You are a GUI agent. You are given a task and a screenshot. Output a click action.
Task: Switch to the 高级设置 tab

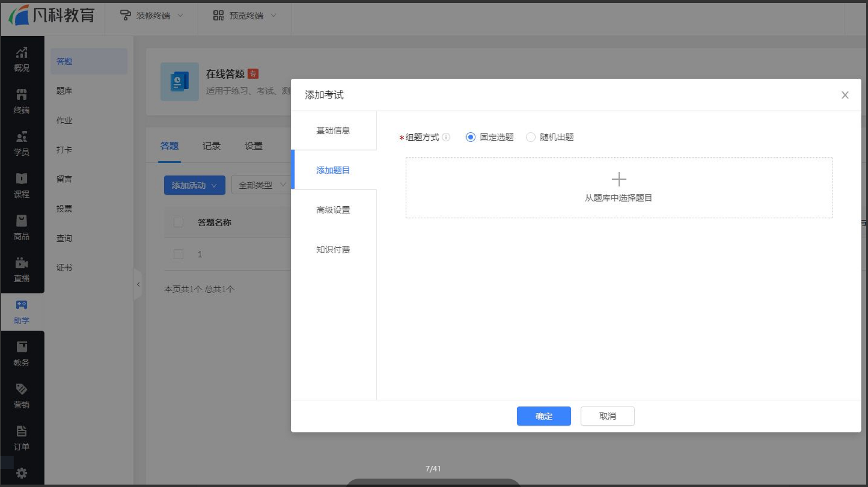333,210
